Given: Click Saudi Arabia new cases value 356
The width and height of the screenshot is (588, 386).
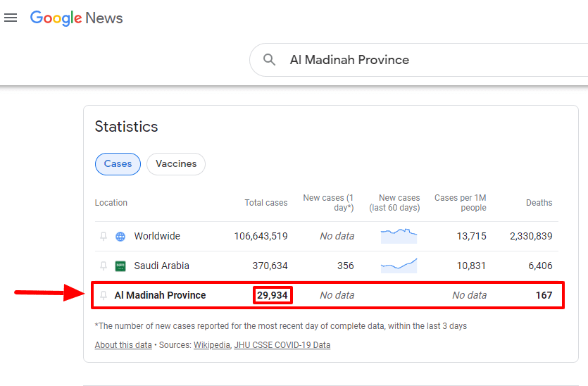Looking at the screenshot, I should [346, 266].
